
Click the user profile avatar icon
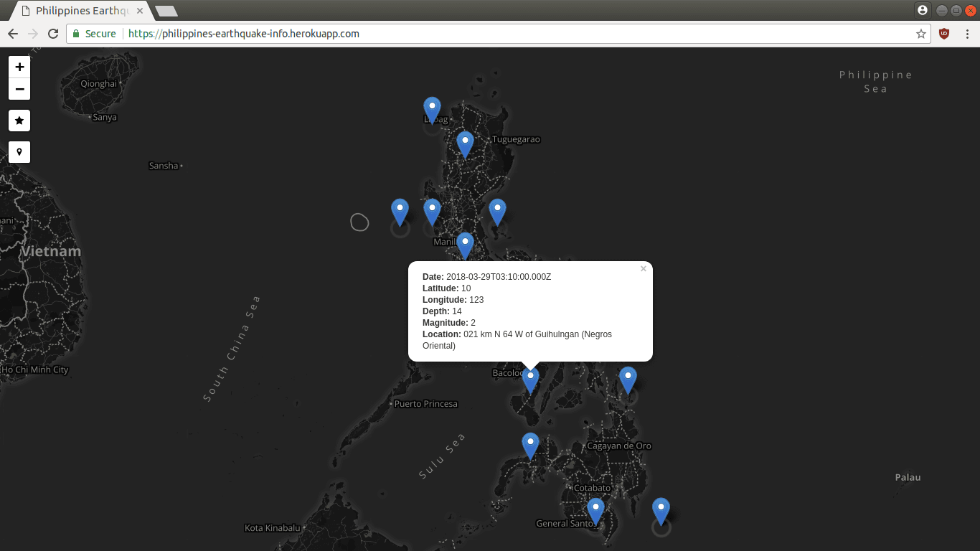pos(922,9)
